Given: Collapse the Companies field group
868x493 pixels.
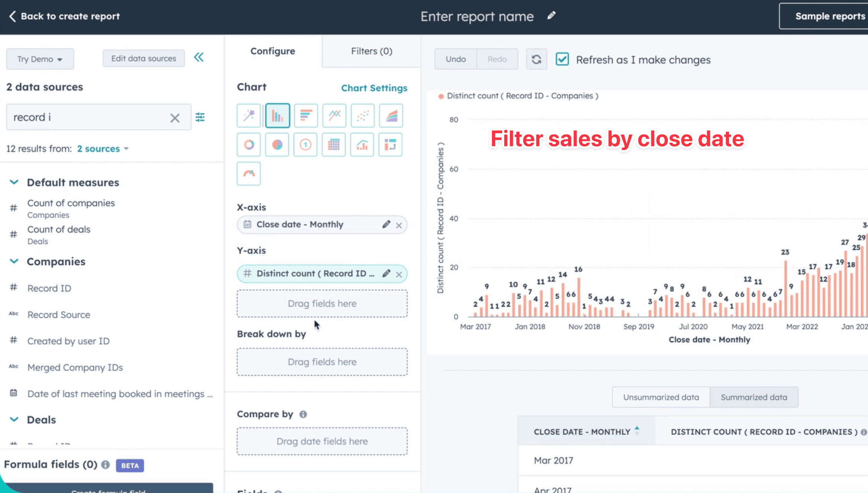Looking at the screenshot, I should coord(14,261).
